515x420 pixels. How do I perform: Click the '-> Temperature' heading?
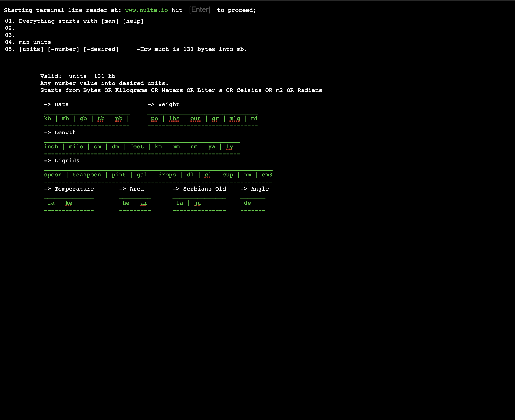pyautogui.click(x=69, y=189)
